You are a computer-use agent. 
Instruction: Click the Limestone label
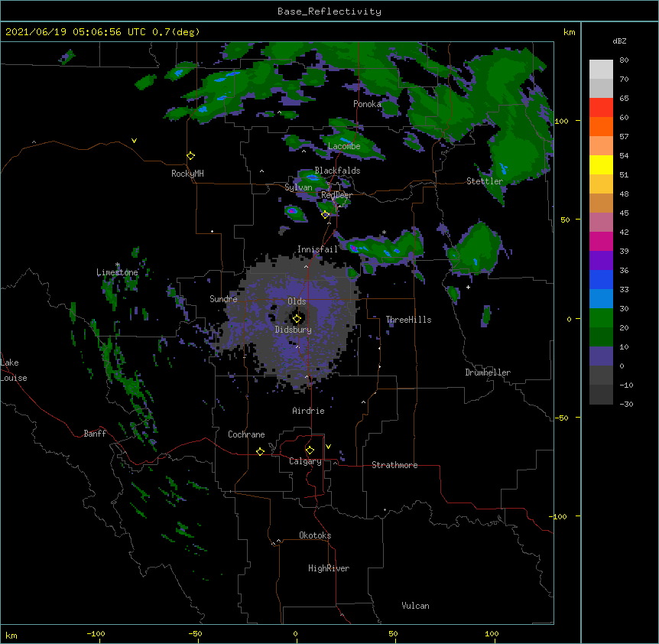pos(117,272)
